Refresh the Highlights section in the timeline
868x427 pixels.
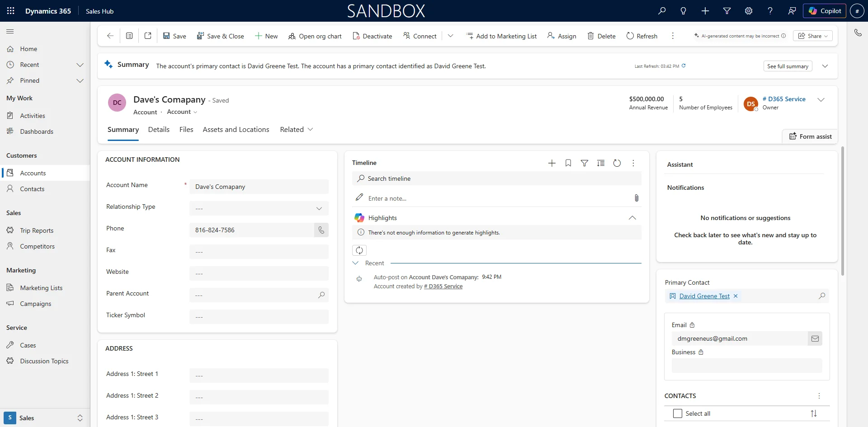(359, 250)
